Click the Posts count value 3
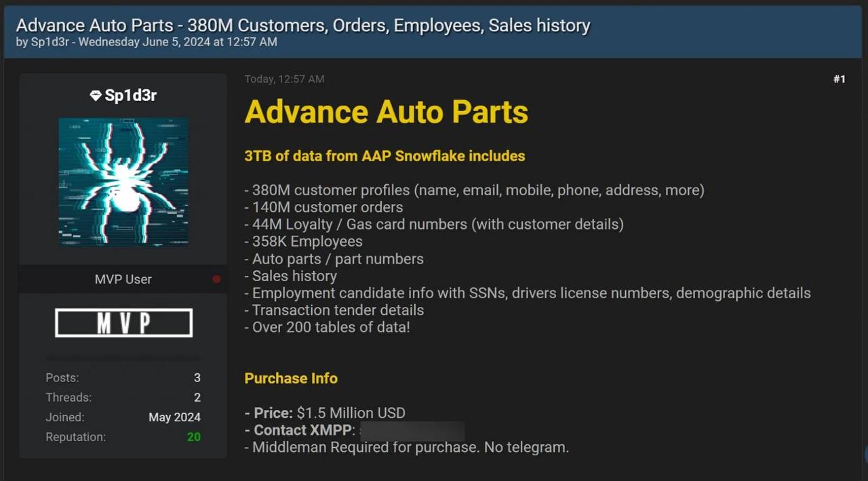Image resolution: width=868 pixels, height=481 pixels. click(x=197, y=378)
